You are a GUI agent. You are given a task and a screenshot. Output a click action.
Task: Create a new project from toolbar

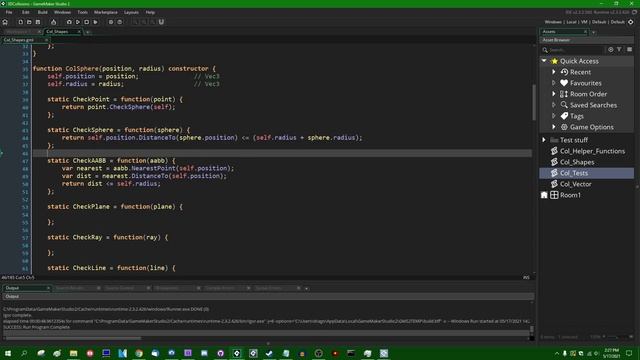20,22
